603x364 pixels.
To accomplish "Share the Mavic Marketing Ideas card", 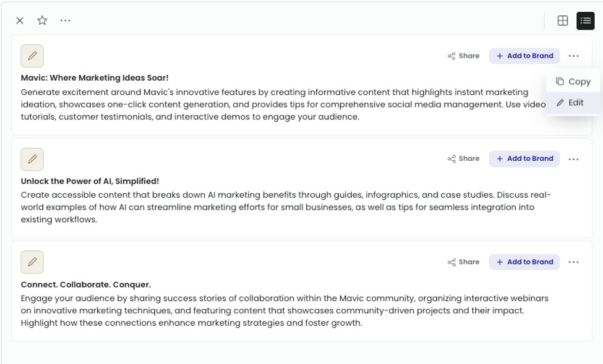I will point(463,56).
